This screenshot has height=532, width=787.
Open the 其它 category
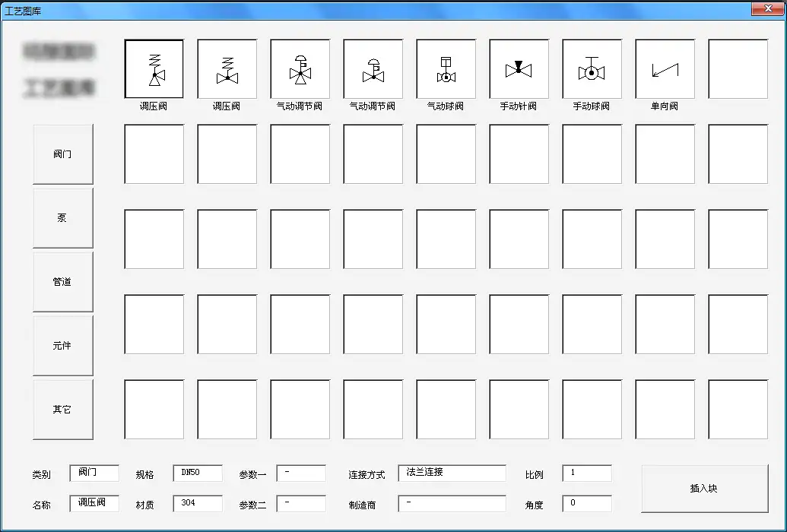pyautogui.click(x=63, y=410)
